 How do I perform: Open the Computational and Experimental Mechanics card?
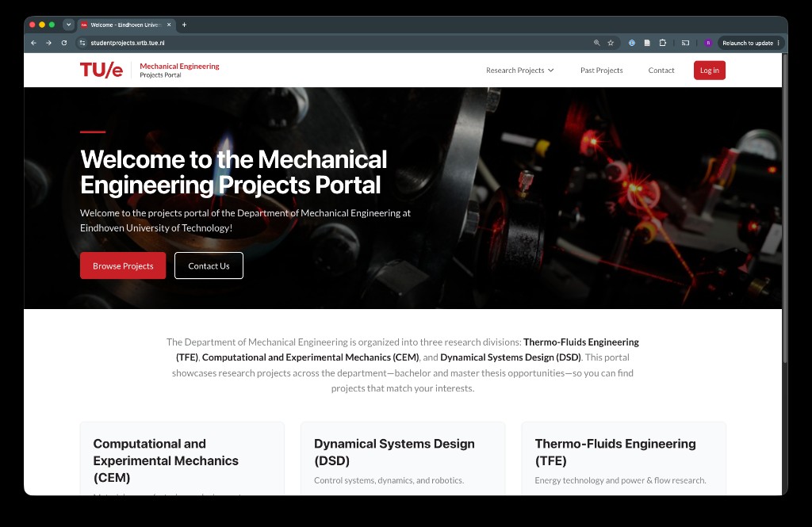pyautogui.click(x=182, y=459)
